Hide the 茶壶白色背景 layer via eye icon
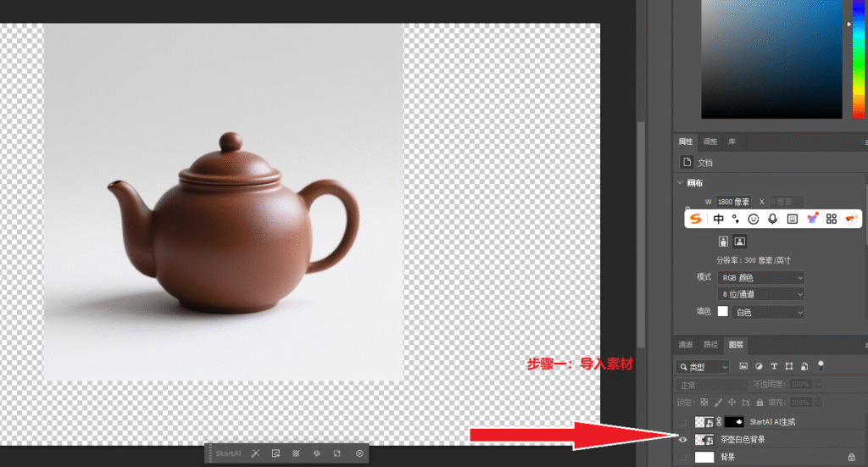This screenshot has height=467, width=868. pos(683,439)
